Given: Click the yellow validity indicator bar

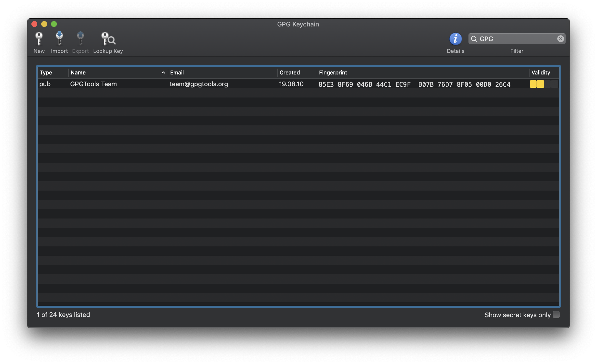Looking at the screenshot, I should [x=537, y=84].
